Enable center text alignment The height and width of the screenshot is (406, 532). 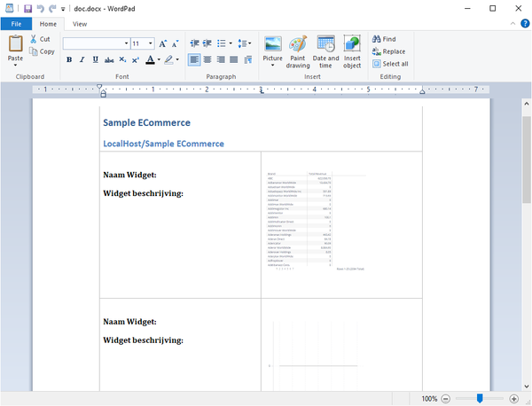click(x=207, y=60)
